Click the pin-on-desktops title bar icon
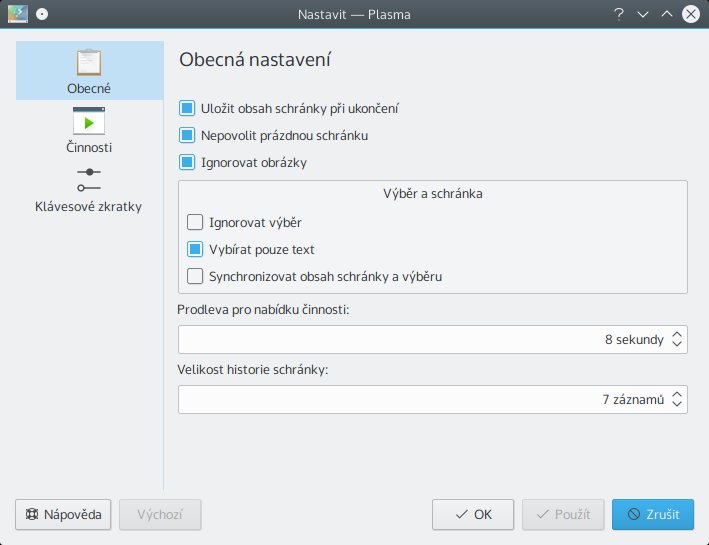 pyautogui.click(x=40, y=15)
